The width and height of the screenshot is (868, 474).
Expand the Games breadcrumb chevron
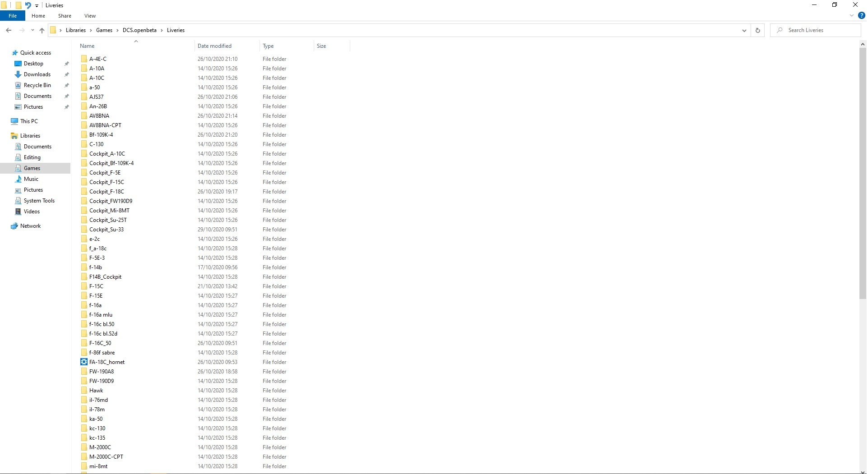tap(117, 30)
